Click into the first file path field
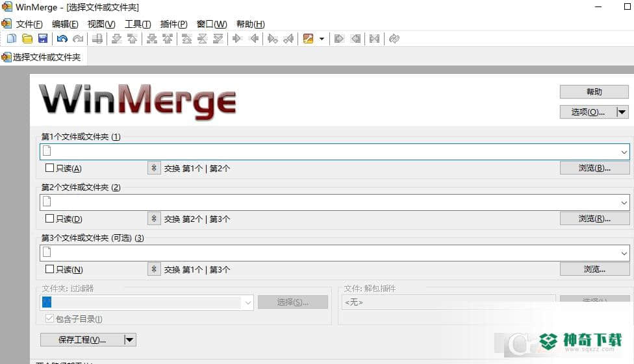 [x=335, y=152]
